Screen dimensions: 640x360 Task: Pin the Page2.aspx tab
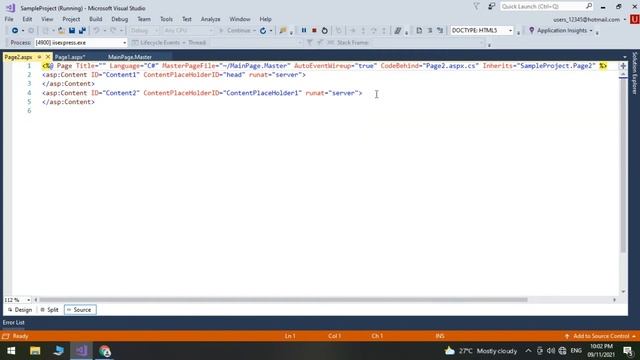(x=39, y=57)
